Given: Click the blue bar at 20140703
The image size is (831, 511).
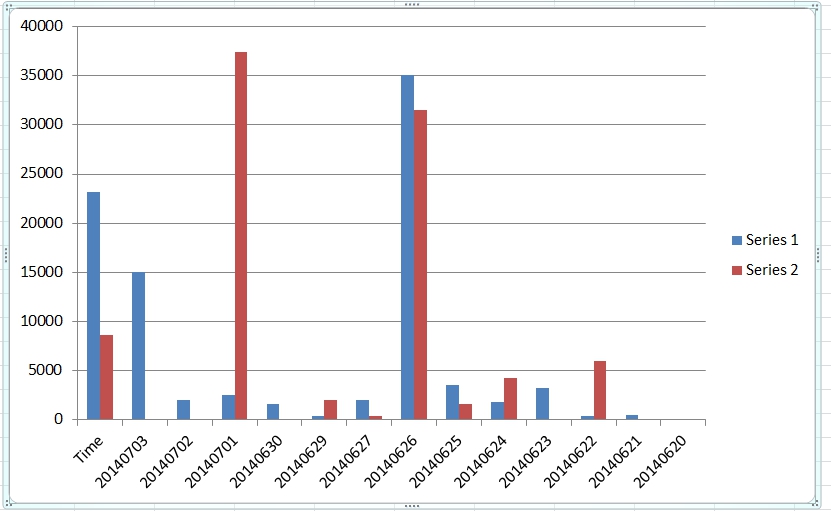Looking at the screenshot, I should point(138,346).
